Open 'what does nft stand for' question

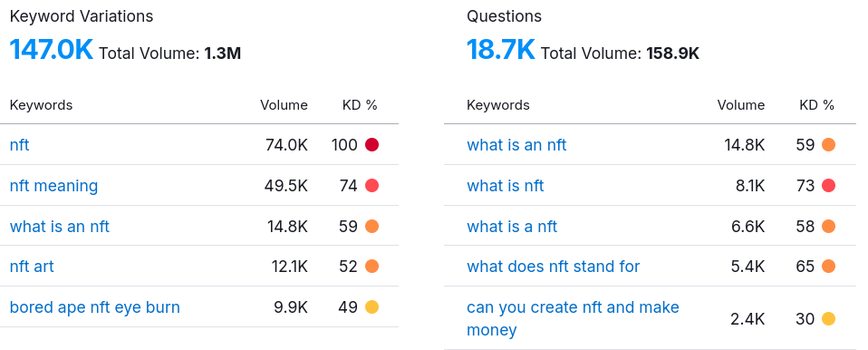click(553, 267)
